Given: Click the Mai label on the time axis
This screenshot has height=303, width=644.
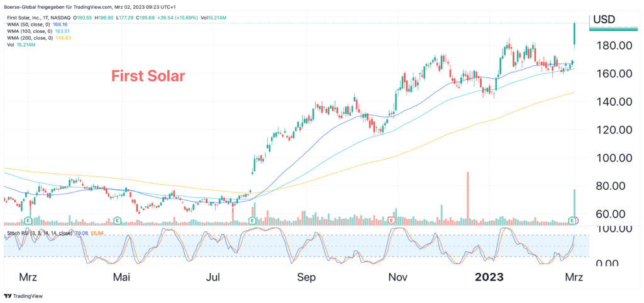Looking at the screenshot, I should (x=121, y=278).
